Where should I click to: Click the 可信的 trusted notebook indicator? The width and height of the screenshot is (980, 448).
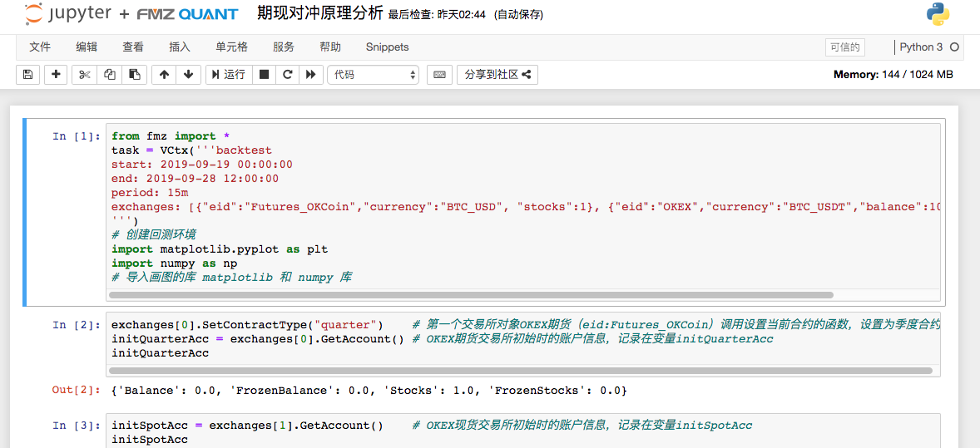(844, 47)
